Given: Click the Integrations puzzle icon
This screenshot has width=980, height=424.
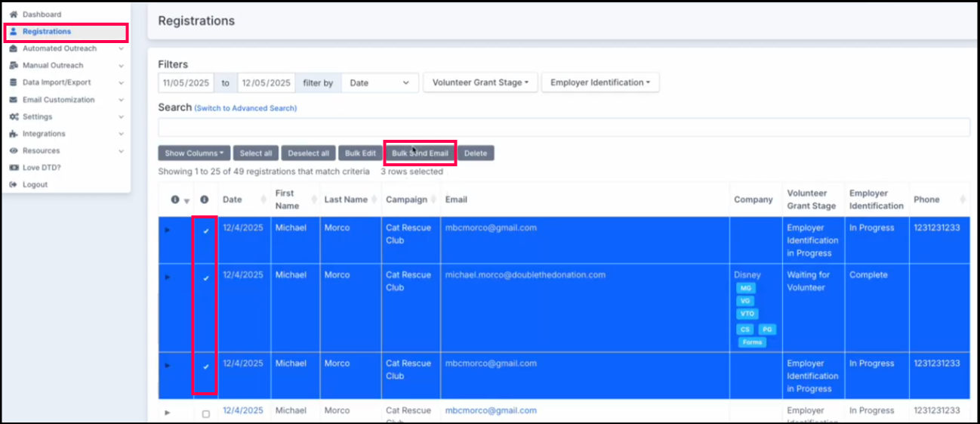Looking at the screenshot, I should pyautogui.click(x=14, y=134).
